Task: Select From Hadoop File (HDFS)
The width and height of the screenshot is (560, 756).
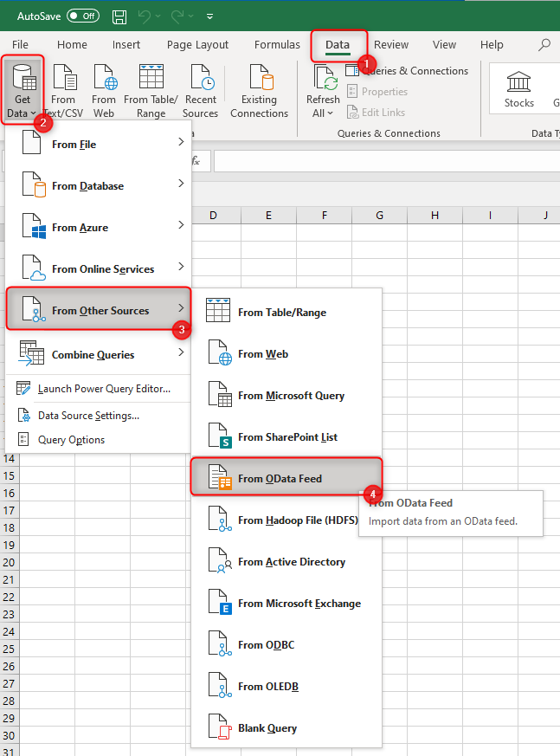Action: 286,520
